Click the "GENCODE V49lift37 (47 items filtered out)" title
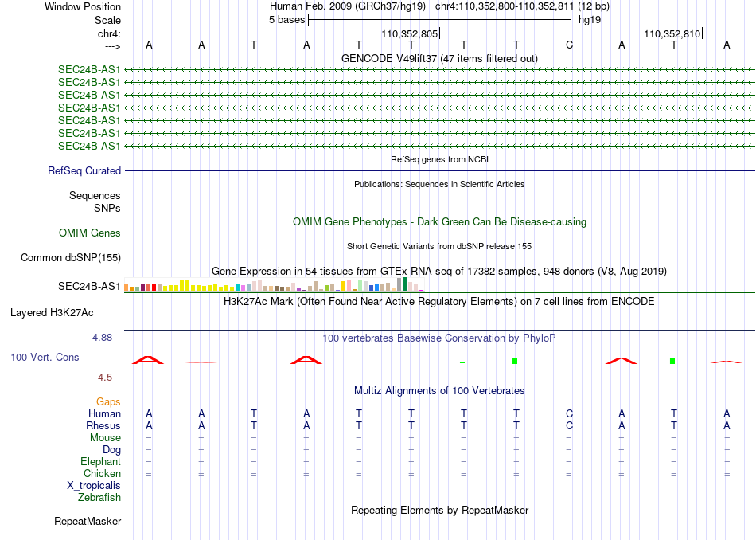This screenshot has height=540, width=756. pos(439,58)
